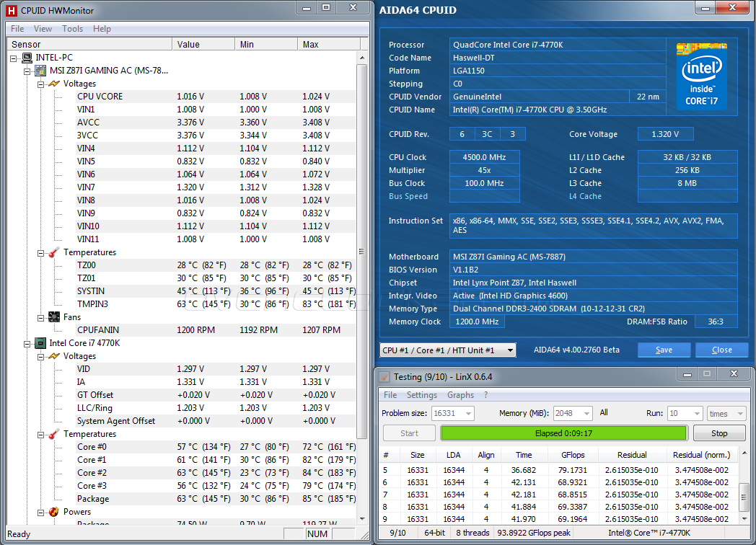Click the MSI Z87I motherboard chip icon

pos(40,71)
